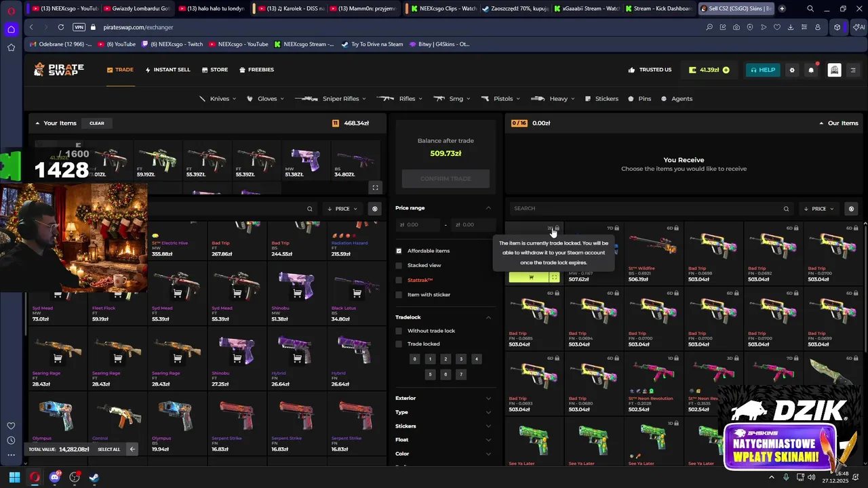Select trade lock day 7 button
Screen dimensions: 868x488
click(x=461, y=374)
